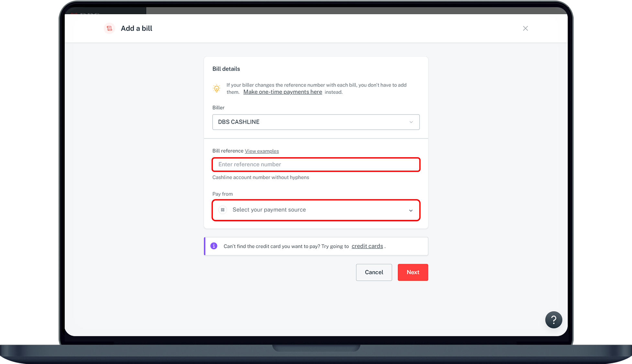
Task: Choose Select your payment source field
Action: tap(311, 210)
